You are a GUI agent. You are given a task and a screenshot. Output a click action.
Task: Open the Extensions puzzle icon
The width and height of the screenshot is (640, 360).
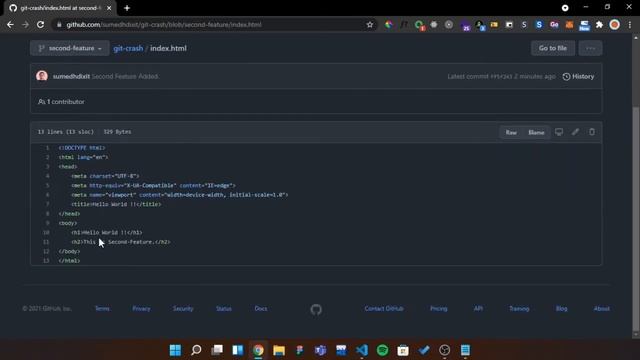click(599, 24)
